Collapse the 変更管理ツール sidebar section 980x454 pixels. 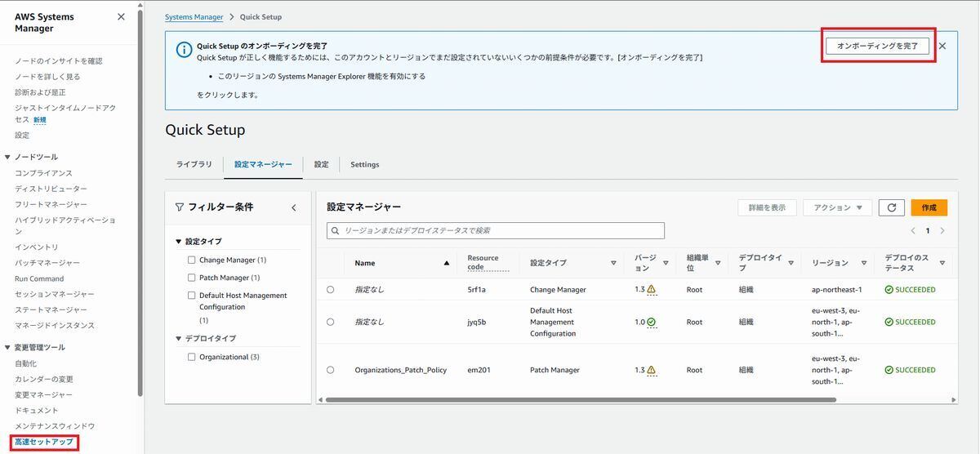pos(7,347)
